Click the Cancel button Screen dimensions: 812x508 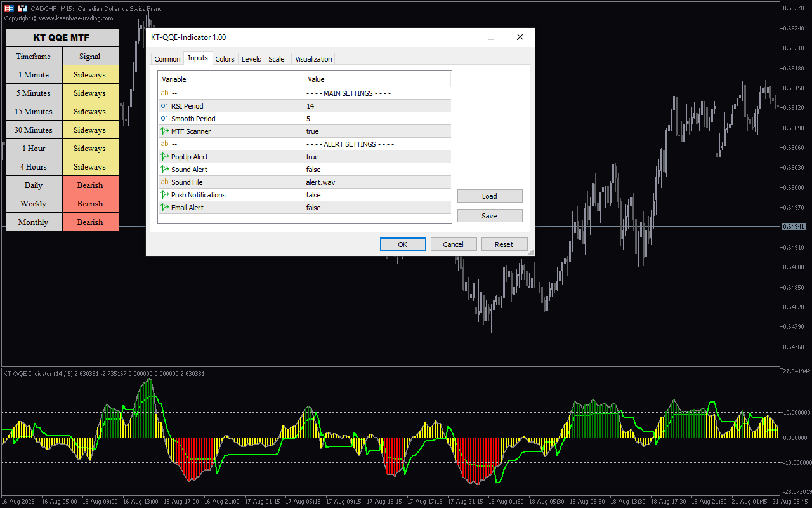[x=454, y=244]
